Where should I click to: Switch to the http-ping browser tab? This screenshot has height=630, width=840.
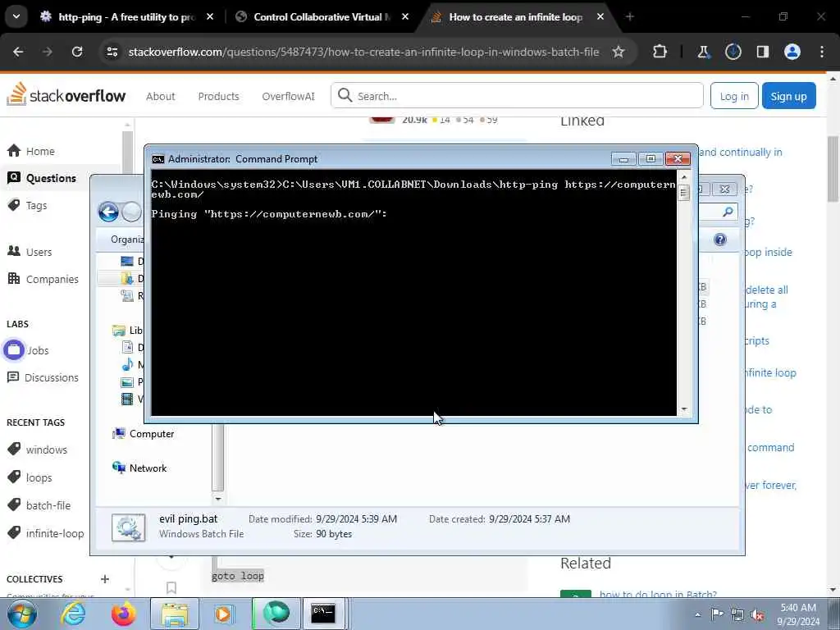(126, 16)
